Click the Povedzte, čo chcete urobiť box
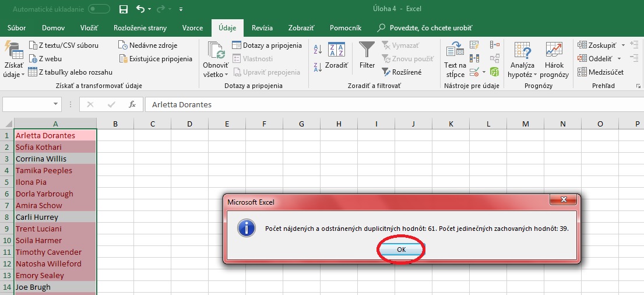Viewport: 644px width, 295px height. pyautogui.click(x=425, y=28)
